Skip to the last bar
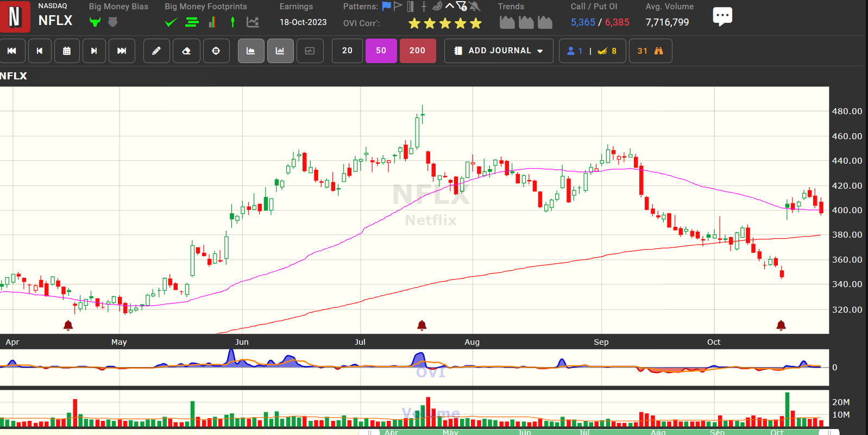Viewport: 868px width, 435px height. (x=122, y=51)
